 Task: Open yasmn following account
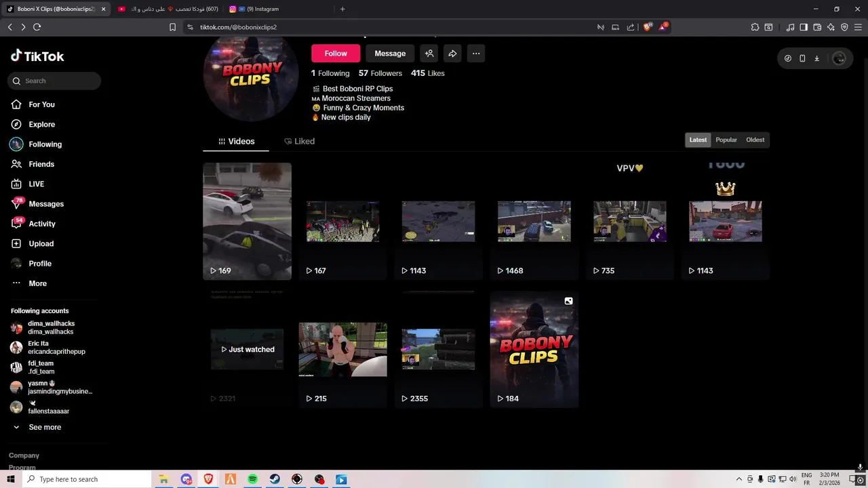(51, 387)
